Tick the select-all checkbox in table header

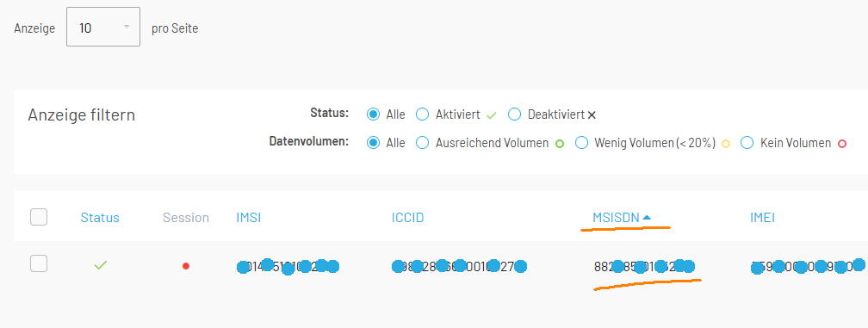(x=39, y=218)
